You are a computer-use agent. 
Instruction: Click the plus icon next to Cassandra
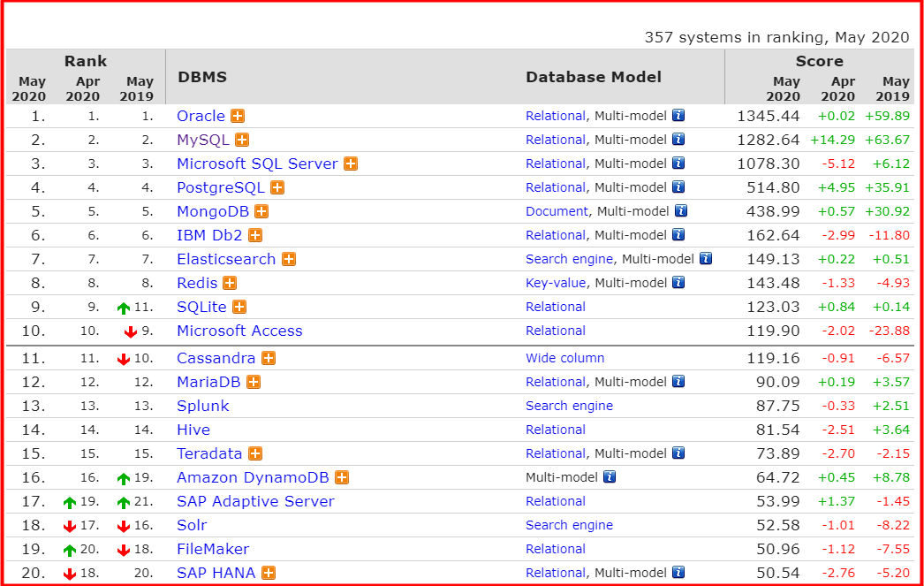pyautogui.click(x=269, y=359)
